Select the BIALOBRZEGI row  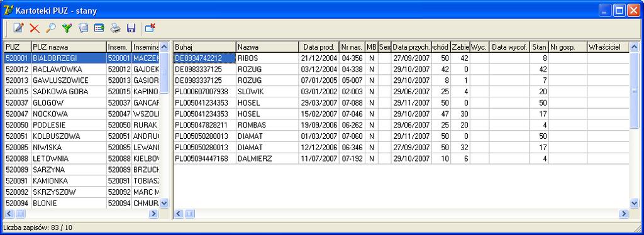pyautogui.click(x=82, y=58)
